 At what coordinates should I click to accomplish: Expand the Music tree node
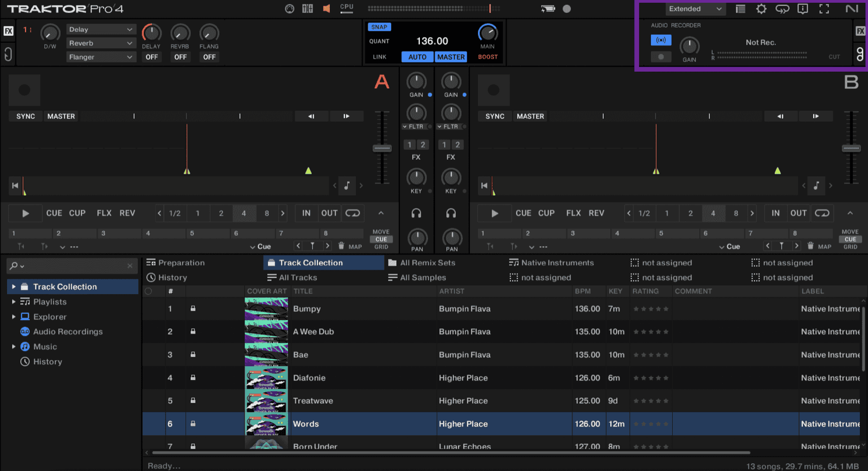coord(14,346)
